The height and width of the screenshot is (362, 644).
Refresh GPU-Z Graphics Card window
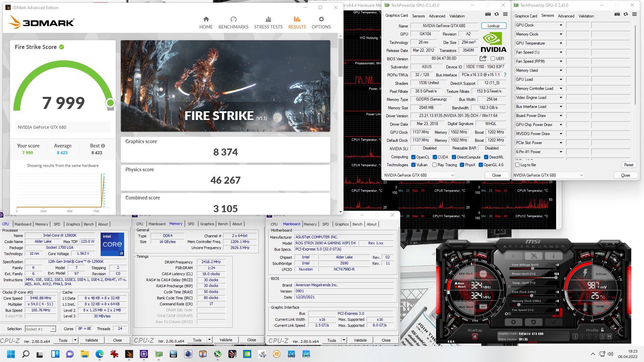tap(496, 14)
